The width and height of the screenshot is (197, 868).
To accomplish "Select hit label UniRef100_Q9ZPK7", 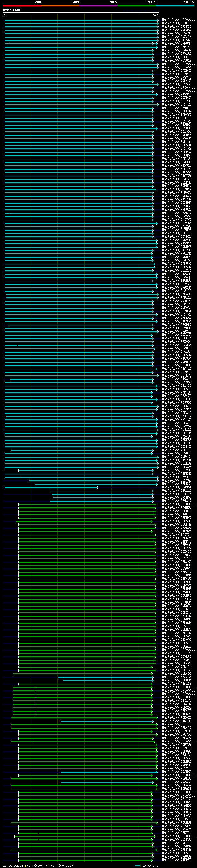I will coord(177,71).
